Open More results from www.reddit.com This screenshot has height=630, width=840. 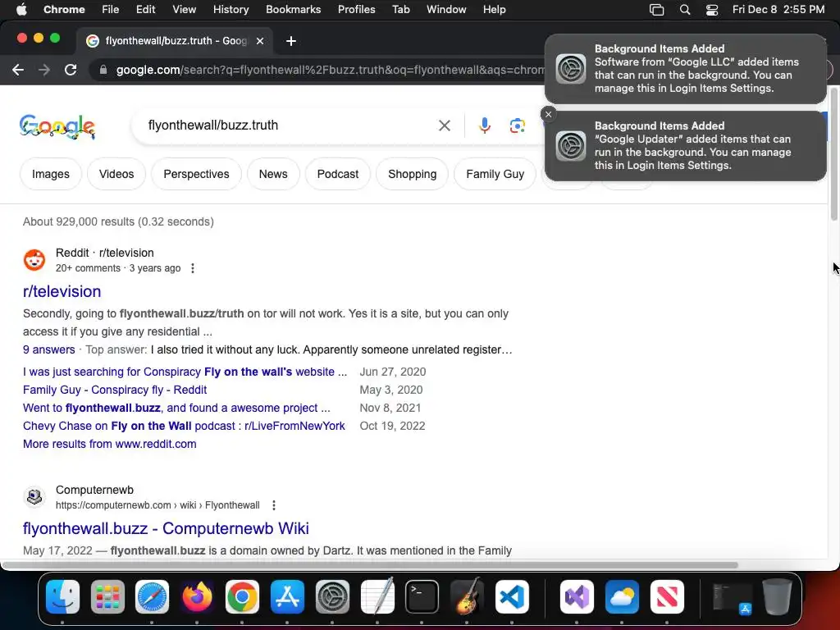(x=109, y=444)
